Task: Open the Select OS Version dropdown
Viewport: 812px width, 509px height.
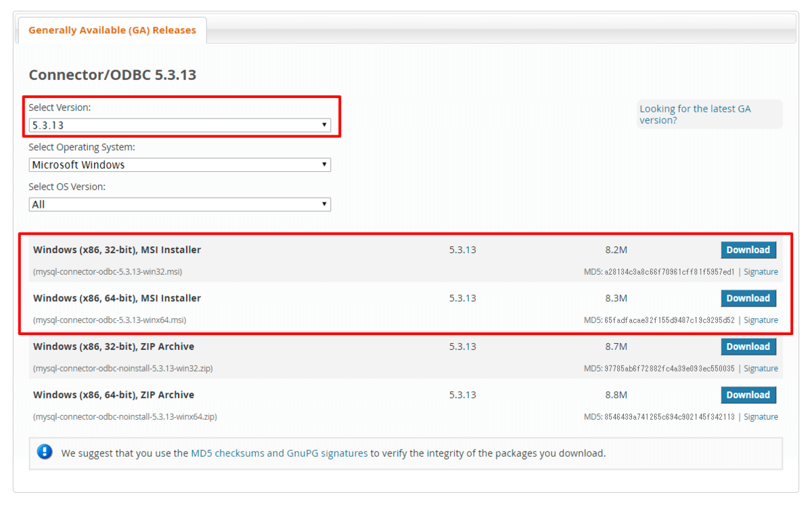Action: point(179,204)
